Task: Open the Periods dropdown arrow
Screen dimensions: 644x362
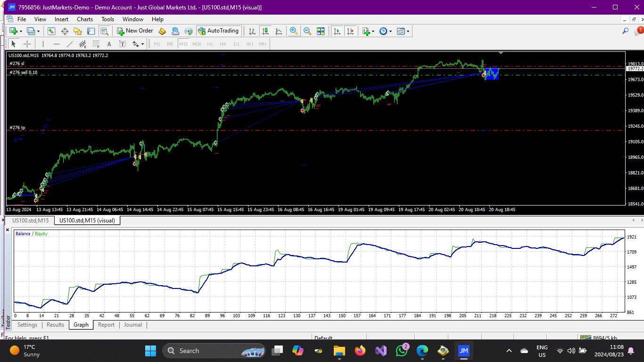Action: pyautogui.click(x=390, y=31)
